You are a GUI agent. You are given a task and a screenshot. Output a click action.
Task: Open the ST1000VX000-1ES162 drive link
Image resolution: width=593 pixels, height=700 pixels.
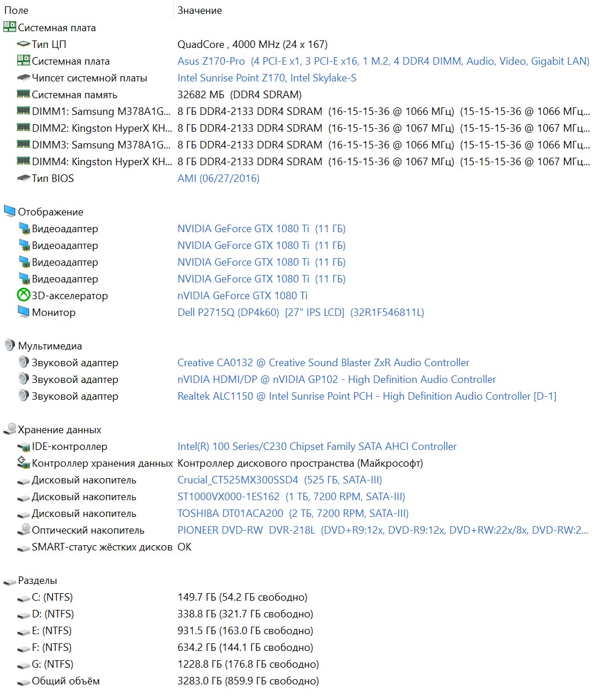[x=291, y=496]
